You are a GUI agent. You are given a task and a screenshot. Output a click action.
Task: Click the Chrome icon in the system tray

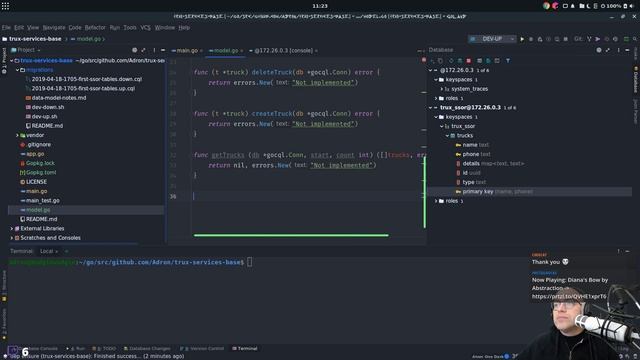click(x=547, y=6)
